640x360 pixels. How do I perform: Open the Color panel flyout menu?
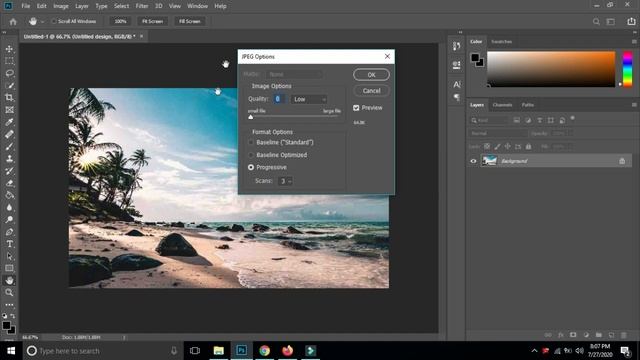[634, 42]
